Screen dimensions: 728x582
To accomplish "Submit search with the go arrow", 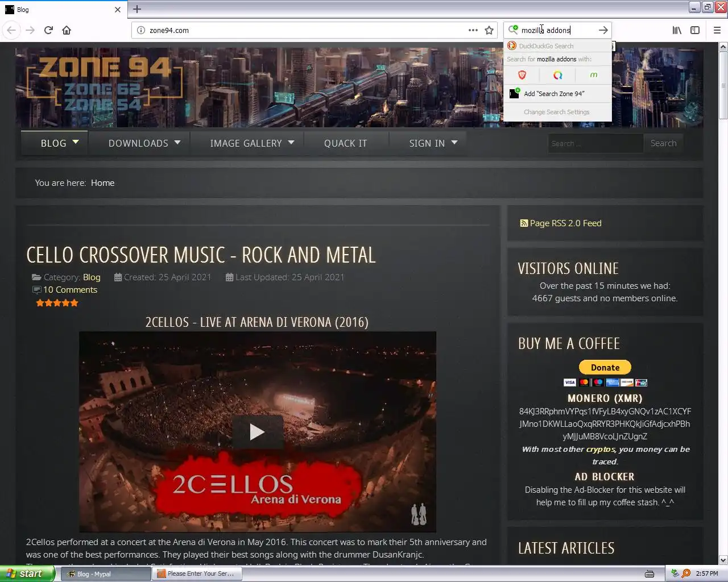I will pos(603,30).
